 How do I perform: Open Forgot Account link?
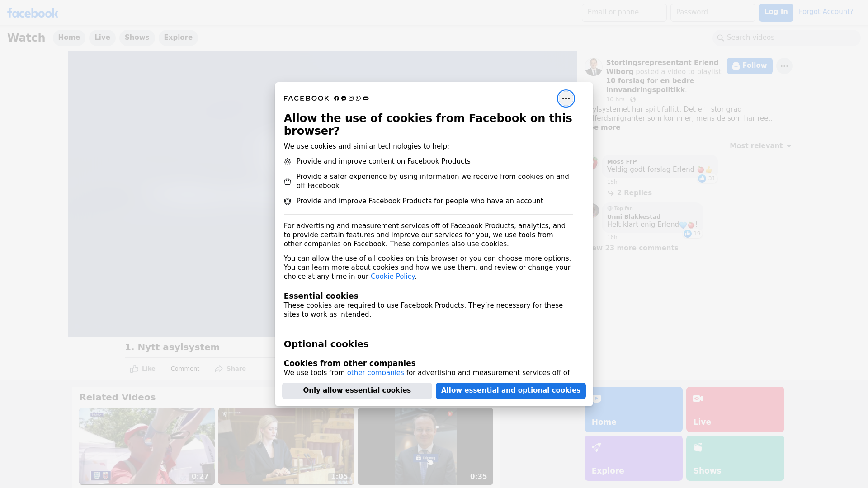pos(826,12)
